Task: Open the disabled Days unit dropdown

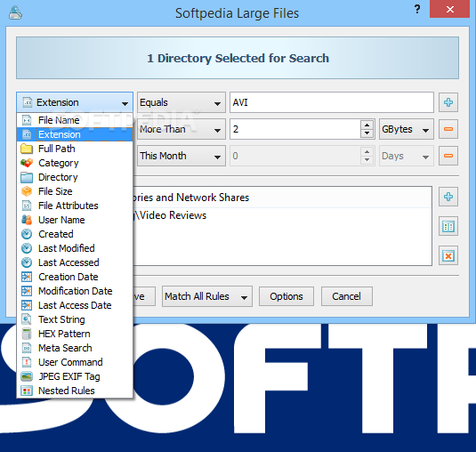Action: (407, 156)
